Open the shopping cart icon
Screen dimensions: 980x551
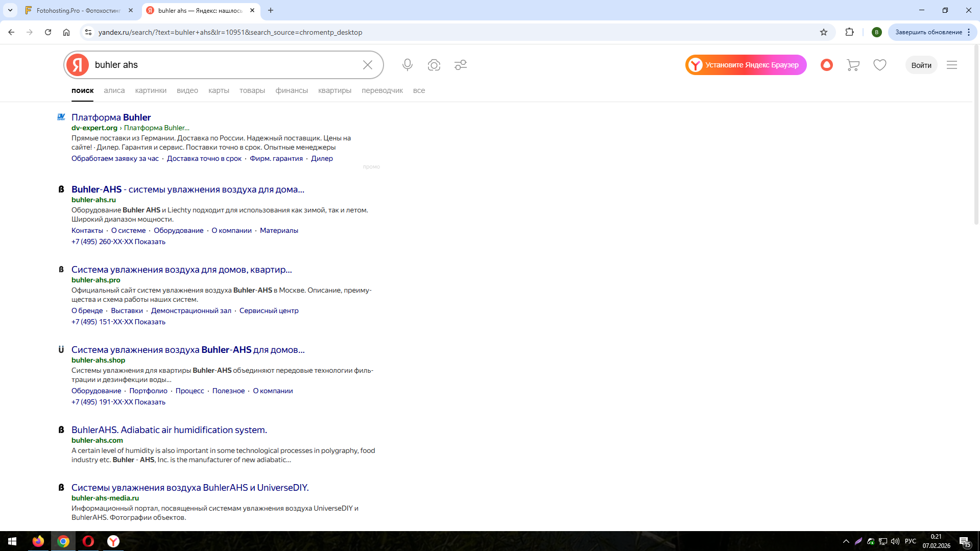[853, 65]
